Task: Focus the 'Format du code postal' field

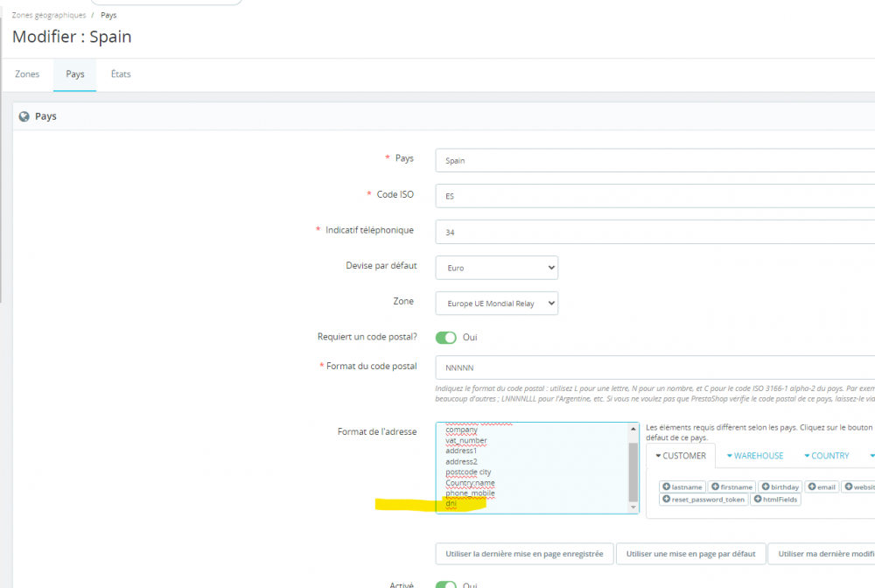Action: pos(655,367)
